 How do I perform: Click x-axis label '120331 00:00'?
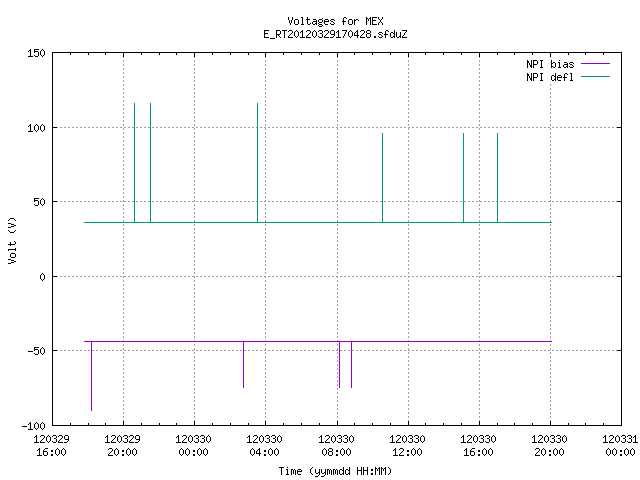620,446
